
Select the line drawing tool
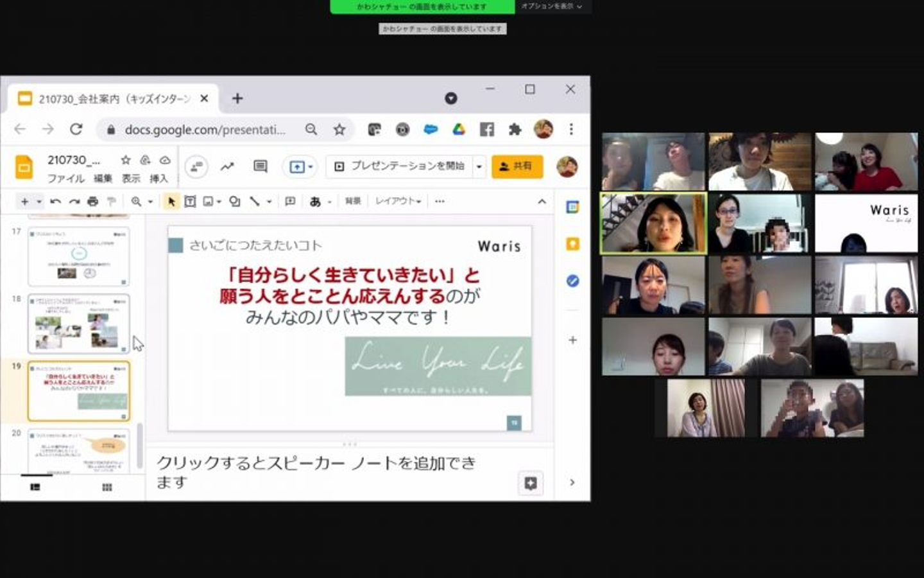click(x=254, y=202)
